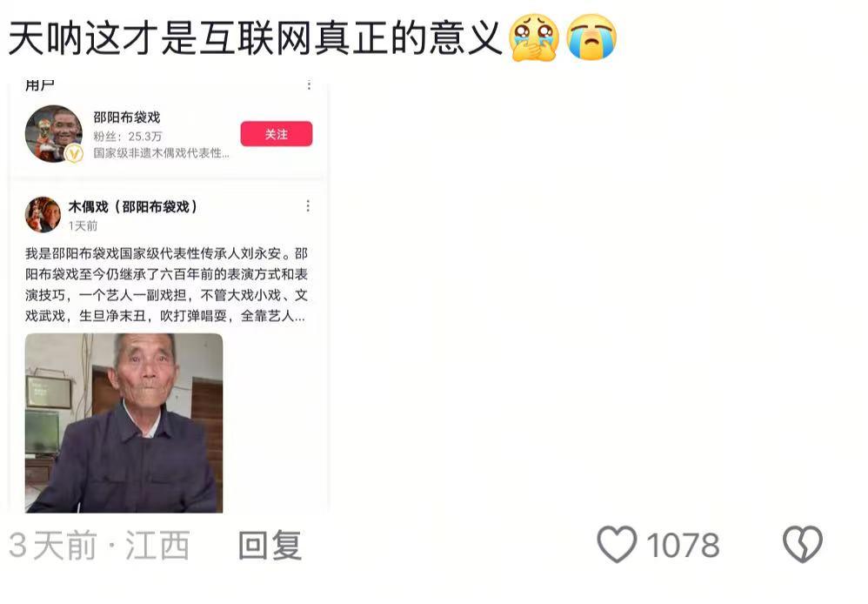Open the embedded screenshot in the comment
This screenshot has width=868, height=604.
[169, 296]
